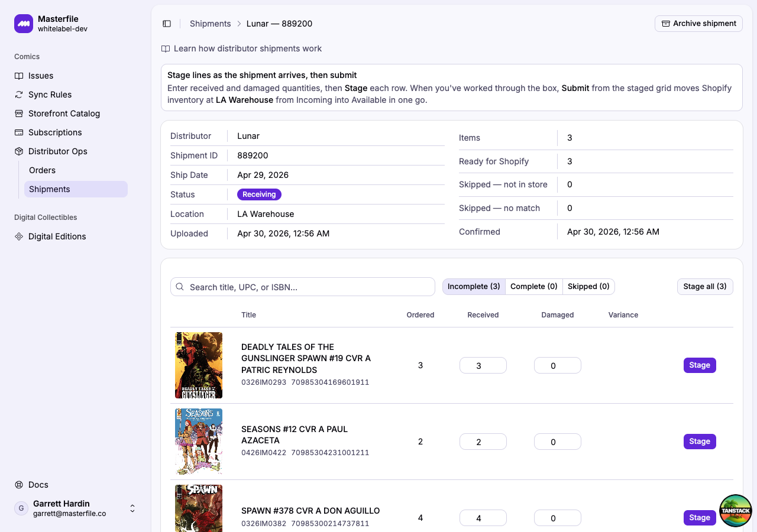Image resolution: width=757 pixels, height=532 pixels.
Task: Switch to the Complete (0) tab
Action: [x=534, y=287]
